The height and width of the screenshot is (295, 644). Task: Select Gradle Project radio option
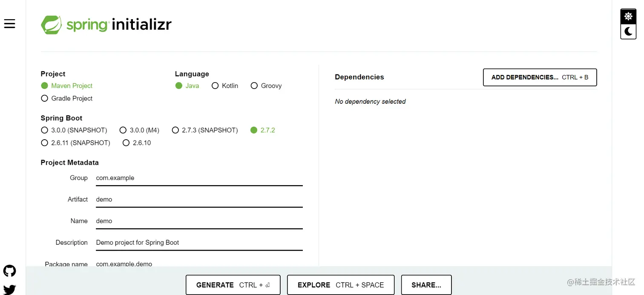click(66, 98)
